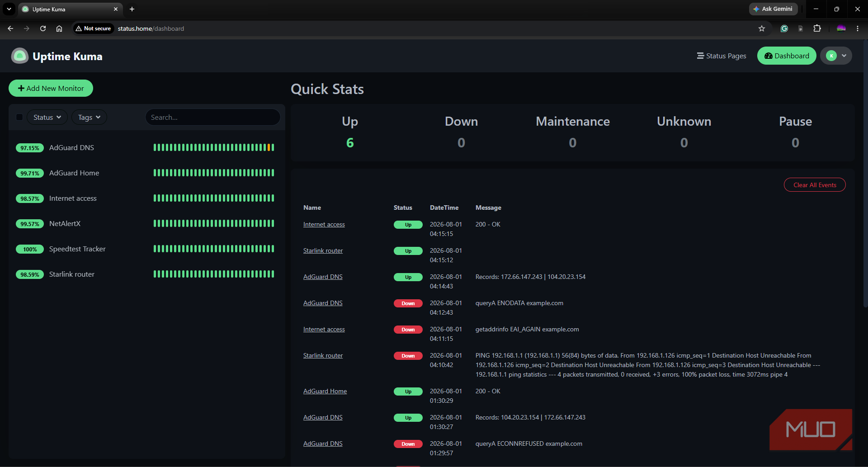Click the Maintenance quick stat heading
This screenshot has width=868, height=467.
(x=573, y=121)
